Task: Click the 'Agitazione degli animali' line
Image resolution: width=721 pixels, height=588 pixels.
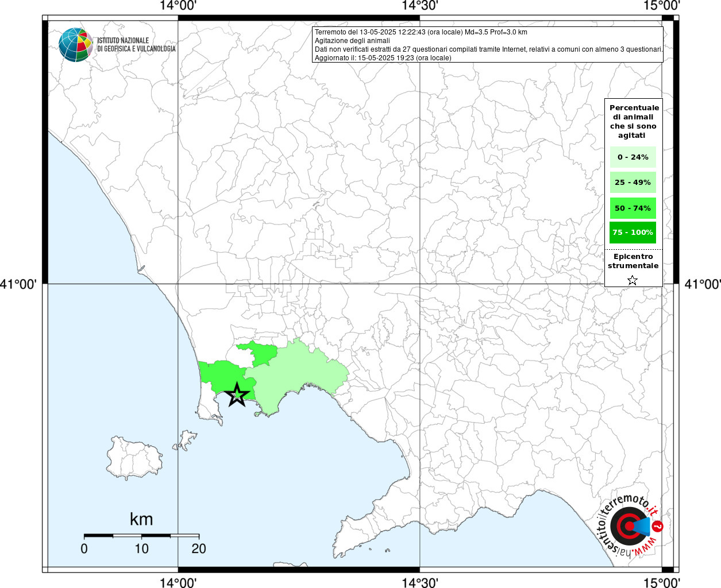Action: [352, 41]
